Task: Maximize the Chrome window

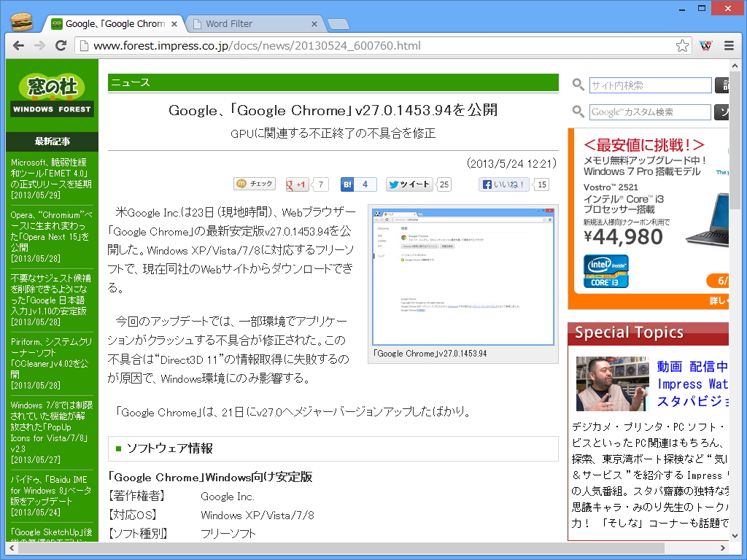Action: coord(701,8)
